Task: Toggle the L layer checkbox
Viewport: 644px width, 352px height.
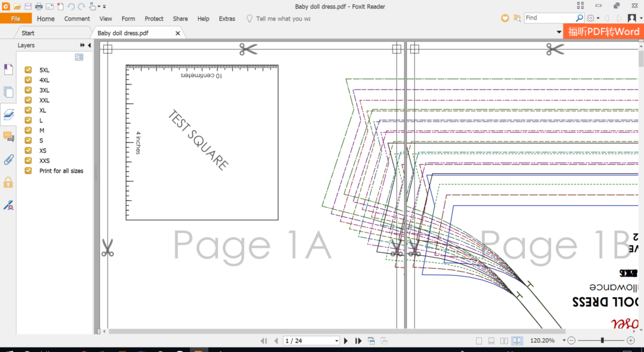Action: click(x=28, y=120)
